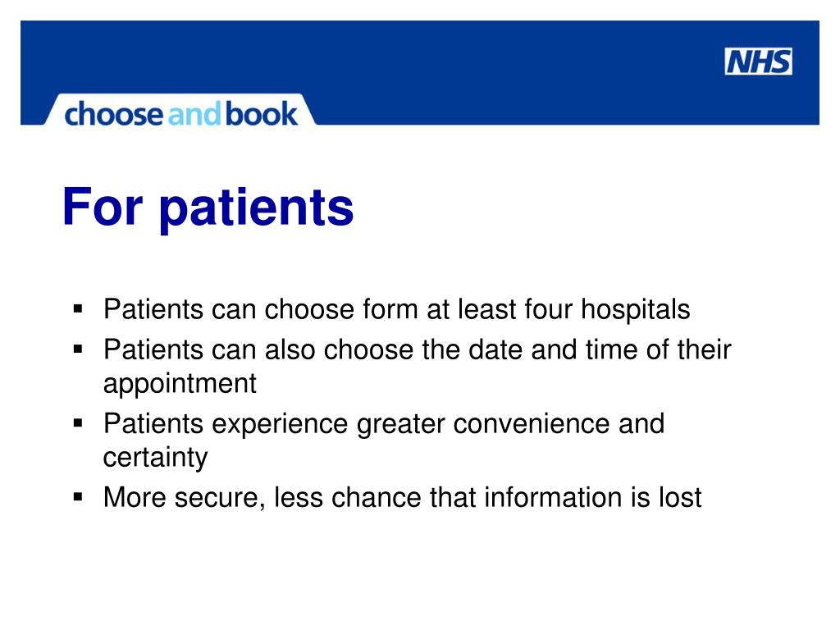This screenshot has width=840, height=630.
Task: Click the word 'choose' in the logo
Action: pos(113,114)
